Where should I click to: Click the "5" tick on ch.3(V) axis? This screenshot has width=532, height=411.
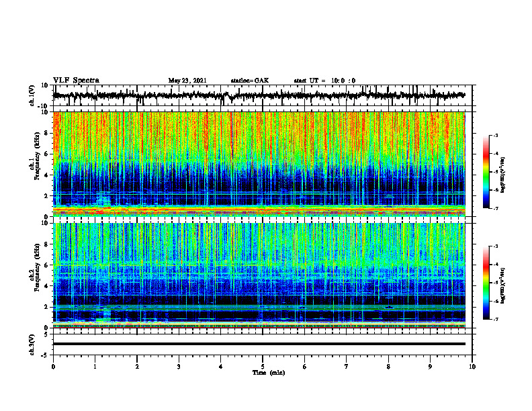[46, 334]
